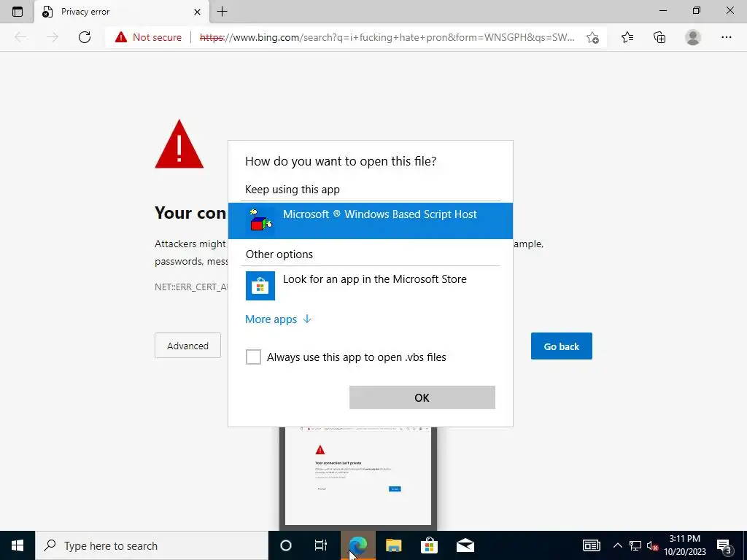Go back using the arrow icon

click(x=20, y=37)
